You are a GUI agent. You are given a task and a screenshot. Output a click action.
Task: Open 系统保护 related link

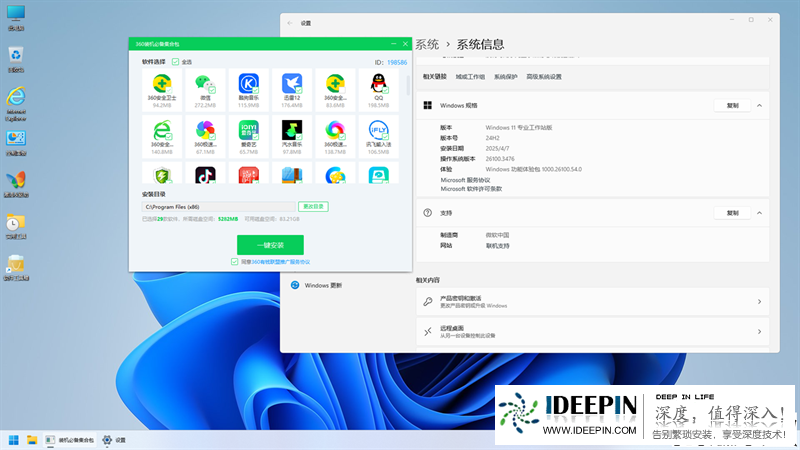(x=506, y=77)
